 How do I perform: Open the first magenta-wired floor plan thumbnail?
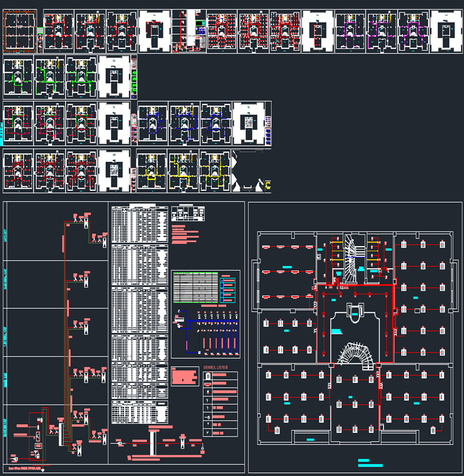point(350,31)
